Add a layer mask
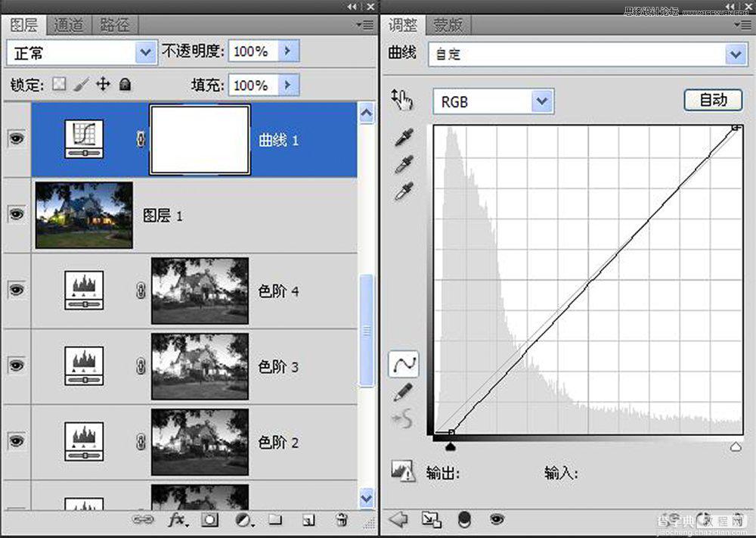Screen dimensions: 756x538 [x=209, y=520]
